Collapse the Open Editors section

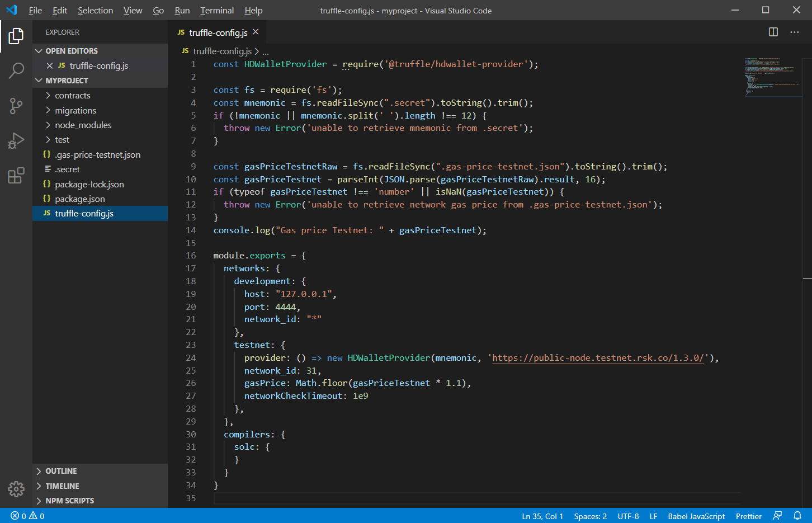[100, 51]
